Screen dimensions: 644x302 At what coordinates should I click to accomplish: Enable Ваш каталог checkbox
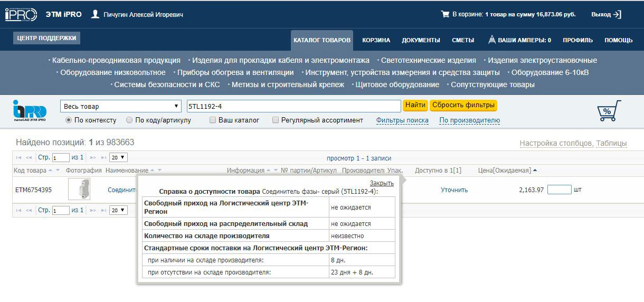pyautogui.click(x=213, y=120)
